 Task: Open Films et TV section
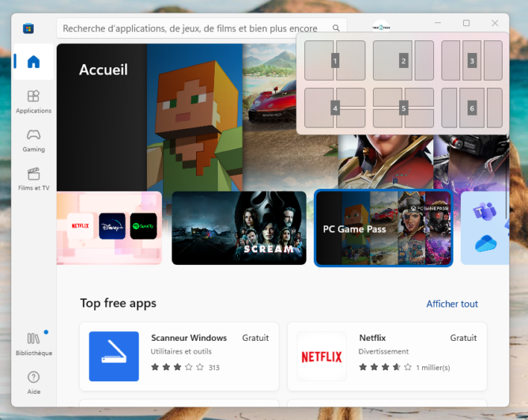tap(33, 178)
